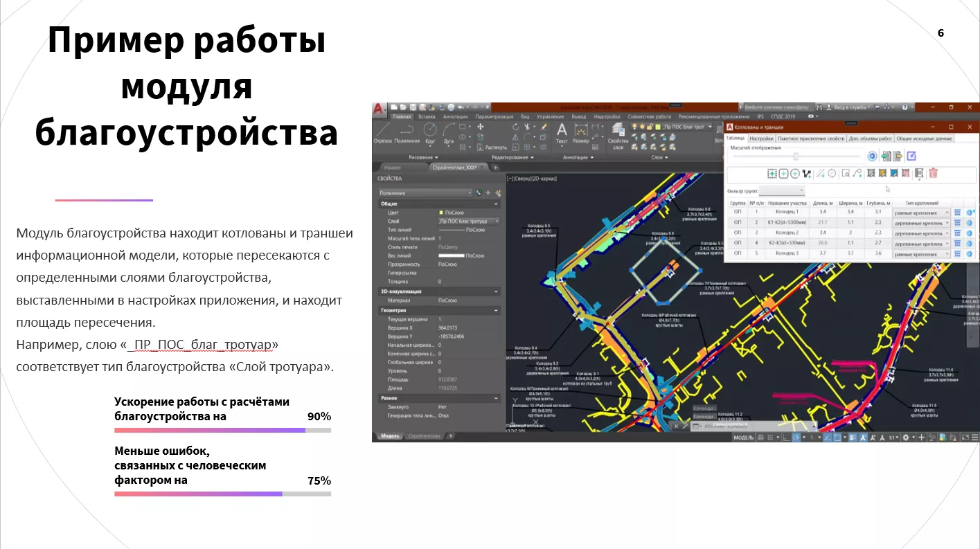The image size is (980, 549).
Task: Toggle ortho mode in status bar
Action: (787, 437)
